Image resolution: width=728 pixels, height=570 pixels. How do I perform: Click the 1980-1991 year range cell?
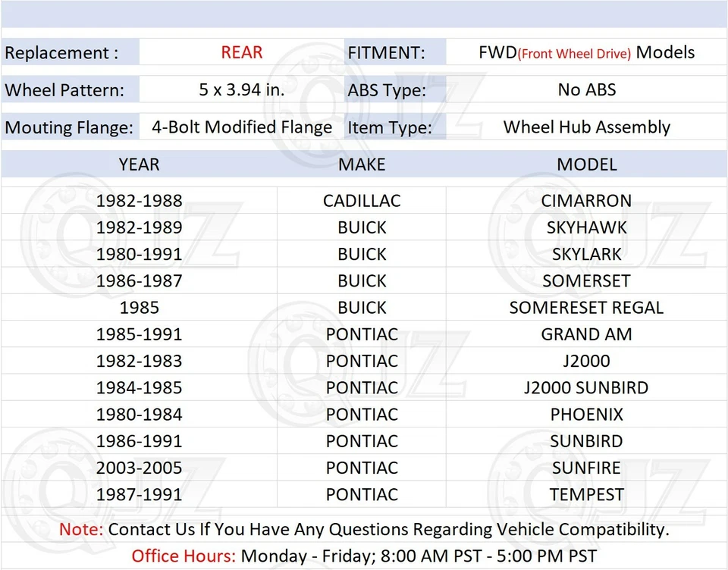click(x=139, y=254)
